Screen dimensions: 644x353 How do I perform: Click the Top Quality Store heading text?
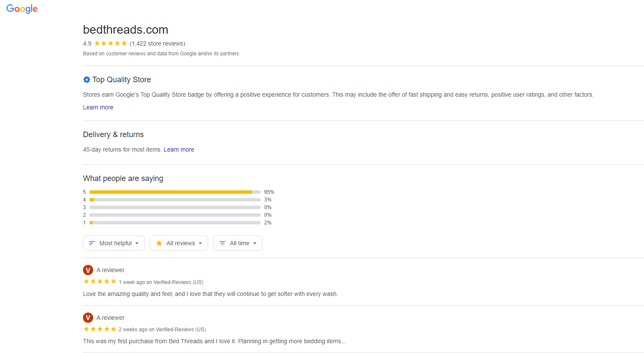[x=122, y=80]
